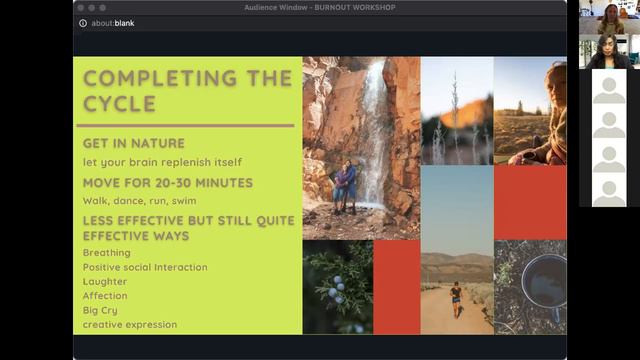Image resolution: width=640 pixels, height=360 pixels.
Task: Click the 'Laughter' list item
Action: [x=105, y=282]
